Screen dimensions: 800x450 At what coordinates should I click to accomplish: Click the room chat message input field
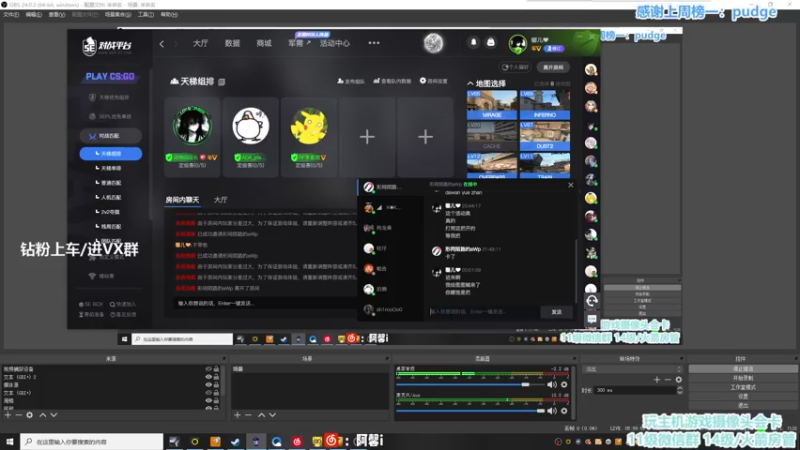coord(265,303)
